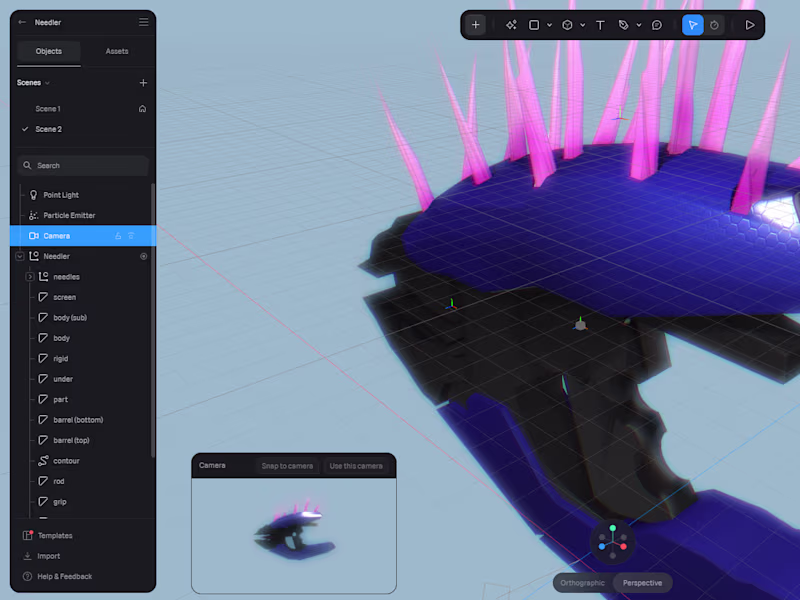The width and height of the screenshot is (800, 600).
Task: Open the AI sparkle generate tool
Action: pos(511,24)
